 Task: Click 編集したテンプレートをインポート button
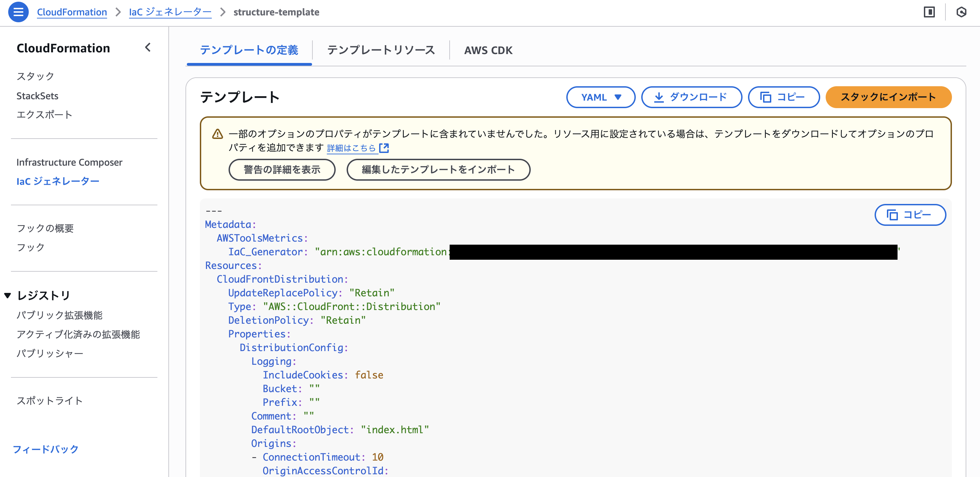[438, 170]
